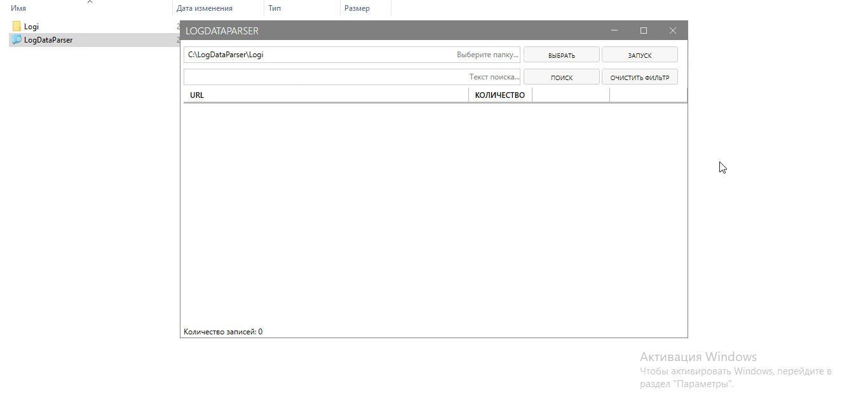Image resolution: width=868 pixels, height=396 pixels.
Task: Focus the Текст поиска search input field
Action: pyautogui.click(x=352, y=77)
